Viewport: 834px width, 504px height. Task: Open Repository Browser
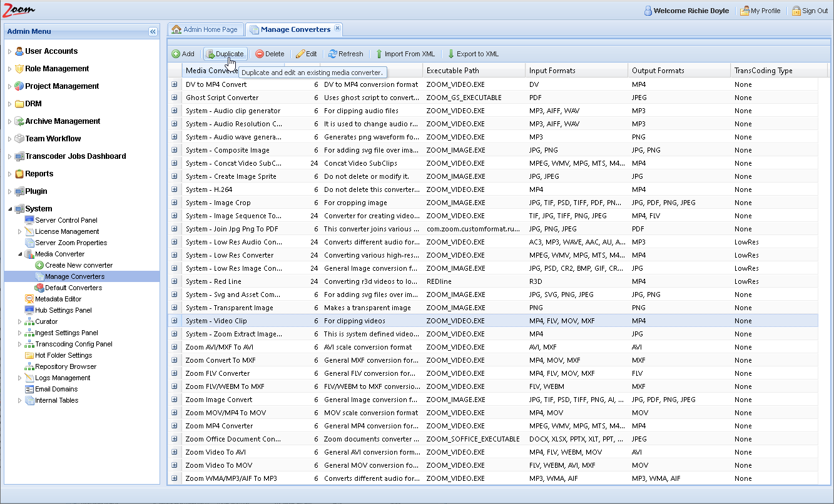66,366
